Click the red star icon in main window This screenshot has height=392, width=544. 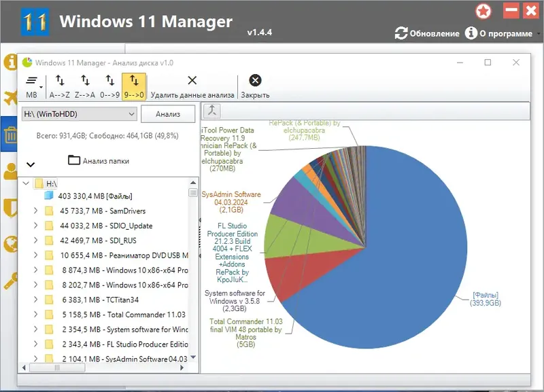[x=483, y=11]
